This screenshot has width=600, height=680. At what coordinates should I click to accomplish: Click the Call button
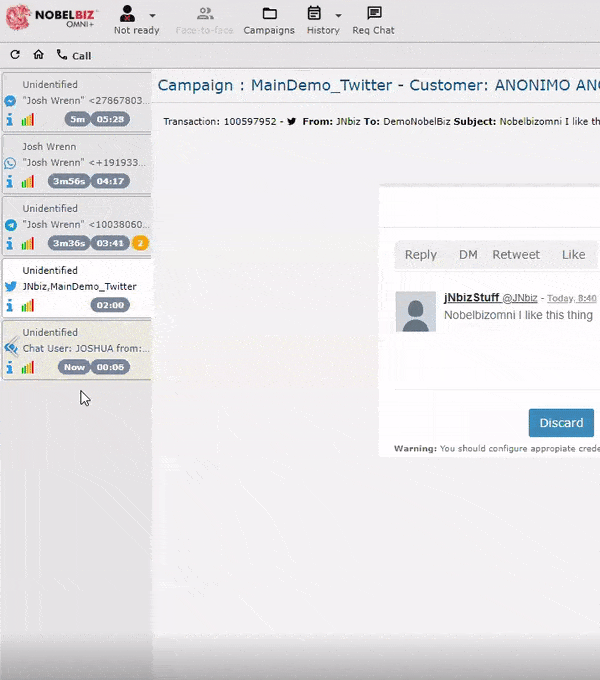pos(74,55)
